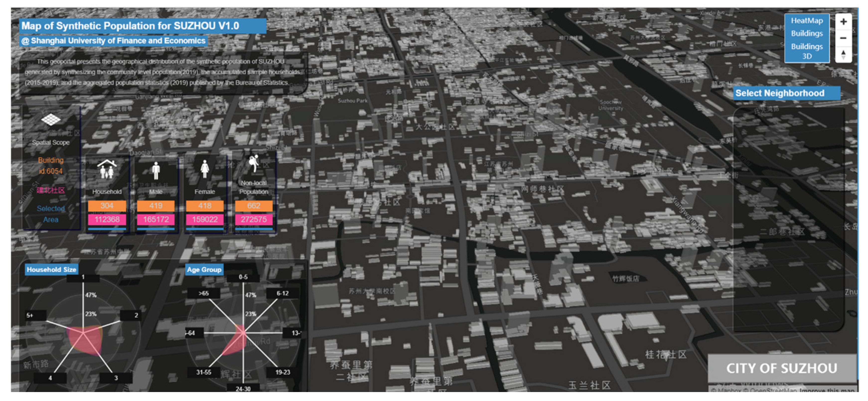Open the Improve this map link

827,391
